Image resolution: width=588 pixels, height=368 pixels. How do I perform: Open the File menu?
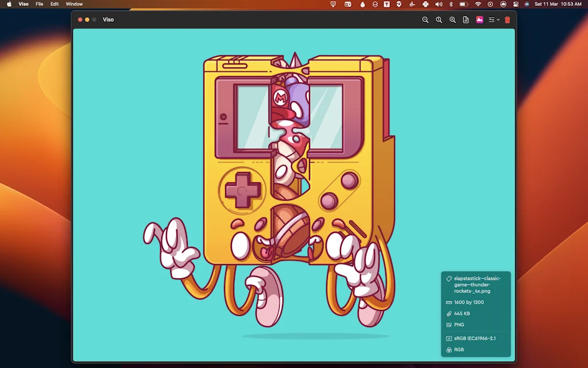(x=39, y=4)
